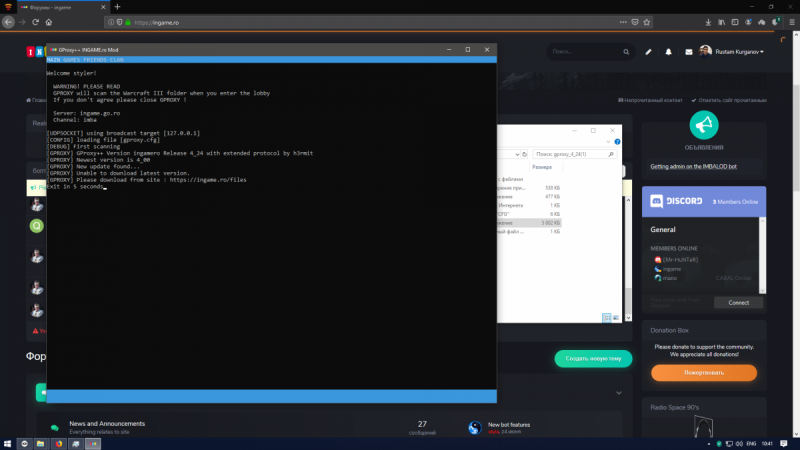Open News and Announcements forum
The height and width of the screenshot is (450, 800).
click(106, 423)
